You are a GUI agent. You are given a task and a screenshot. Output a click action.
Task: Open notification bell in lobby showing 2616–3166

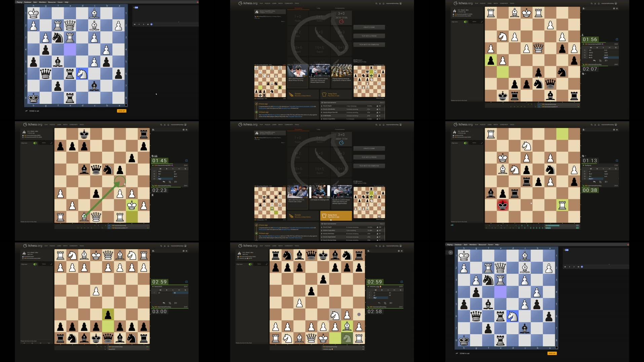click(383, 3)
